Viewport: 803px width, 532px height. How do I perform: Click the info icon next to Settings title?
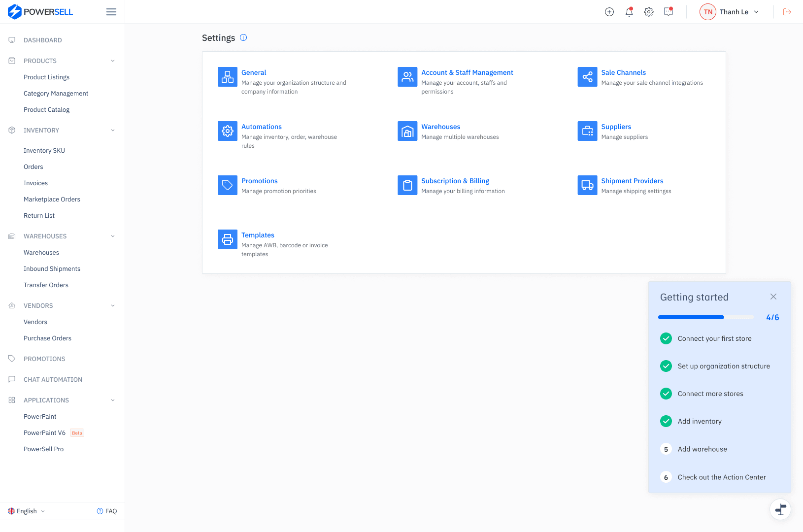(x=243, y=37)
